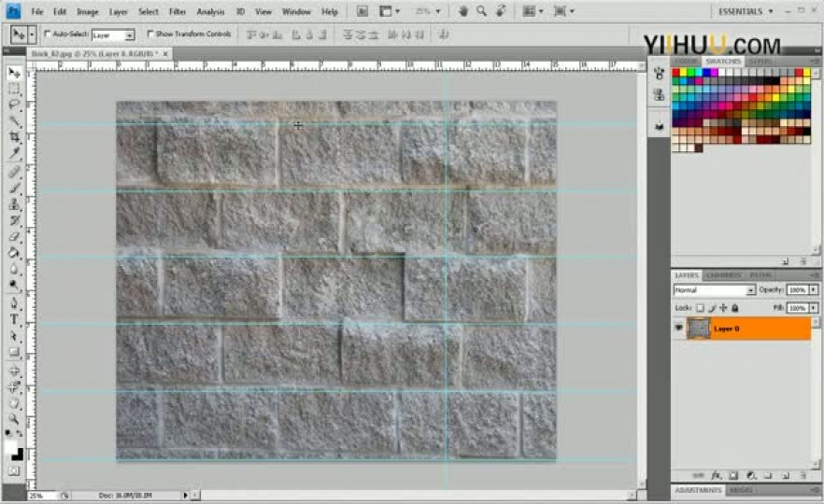This screenshot has width=824, height=504.
Task: Open the Opacity slider arrow
Action: (814, 289)
